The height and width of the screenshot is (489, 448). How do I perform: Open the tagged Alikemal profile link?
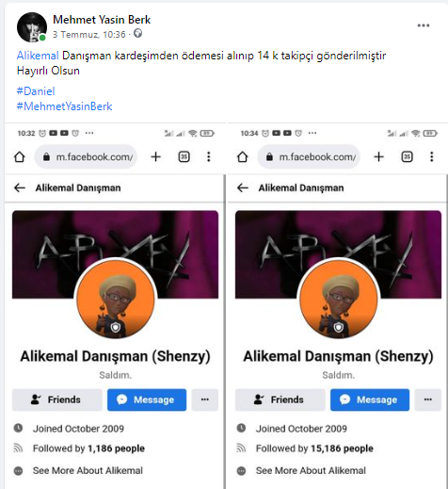(38, 56)
